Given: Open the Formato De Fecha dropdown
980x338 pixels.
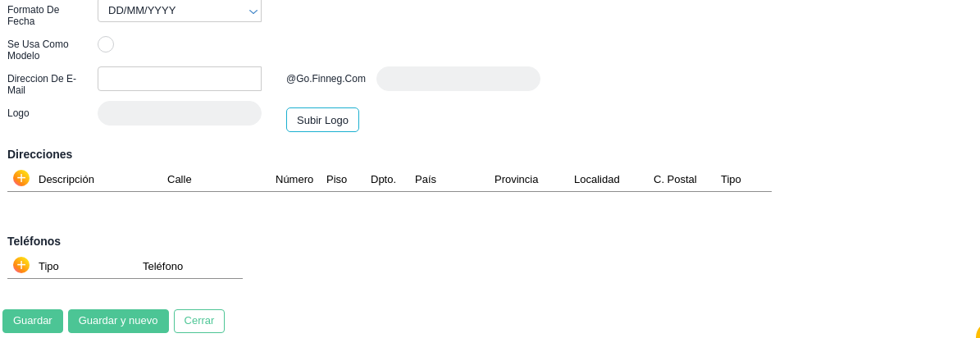Looking at the screenshot, I should click(x=179, y=11).
